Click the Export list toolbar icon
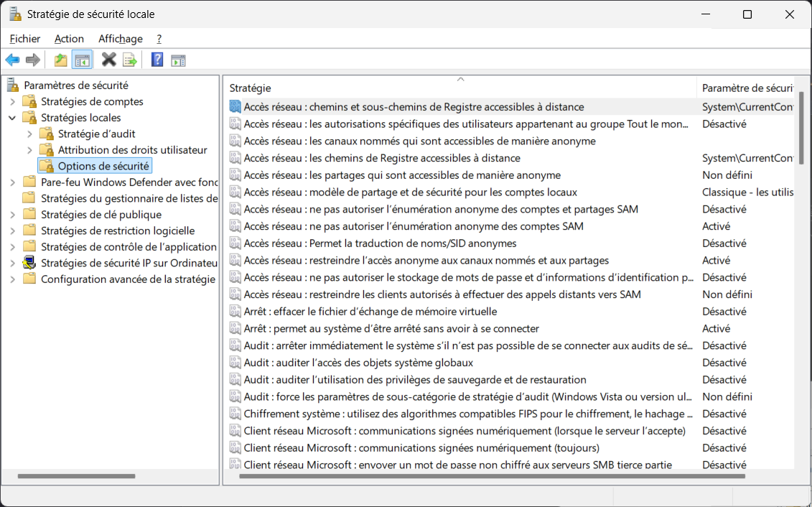The height and width of the screenshot is (507, 812). pyautogui.click(x=129, y=60)
